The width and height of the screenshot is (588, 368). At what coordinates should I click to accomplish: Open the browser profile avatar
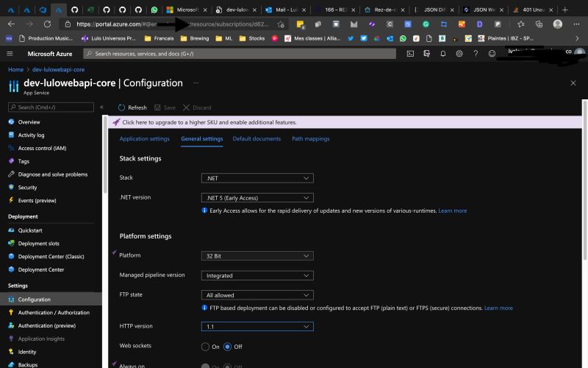pos(558,24)
